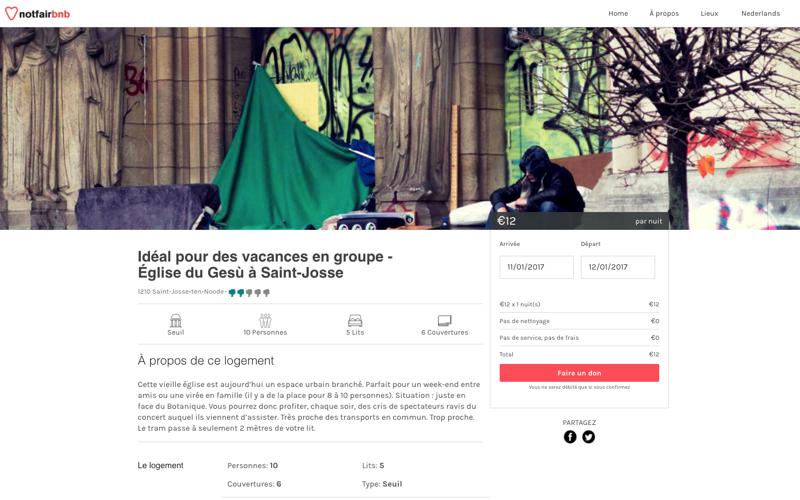This screenshot has width=800, height=500.
Task: Open the À propos page
Action: [664, 14]
